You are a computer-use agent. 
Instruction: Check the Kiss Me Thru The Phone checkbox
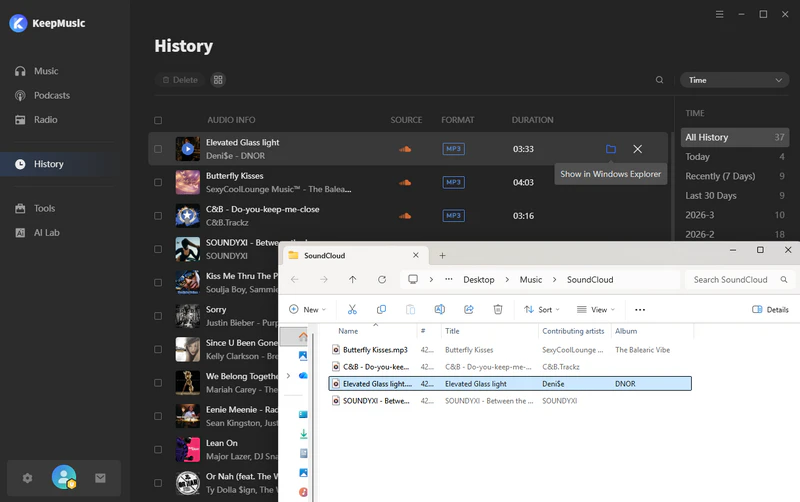(x=158, y=283)
